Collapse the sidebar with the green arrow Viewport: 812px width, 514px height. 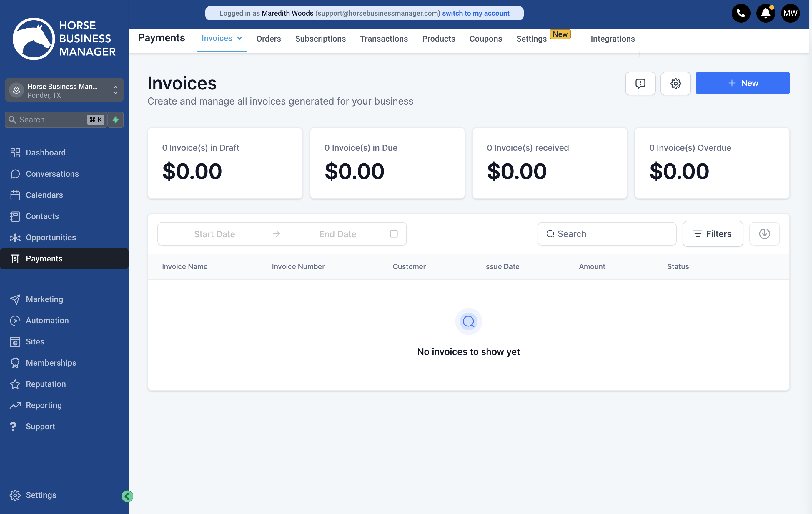click(x=127, y=496)
